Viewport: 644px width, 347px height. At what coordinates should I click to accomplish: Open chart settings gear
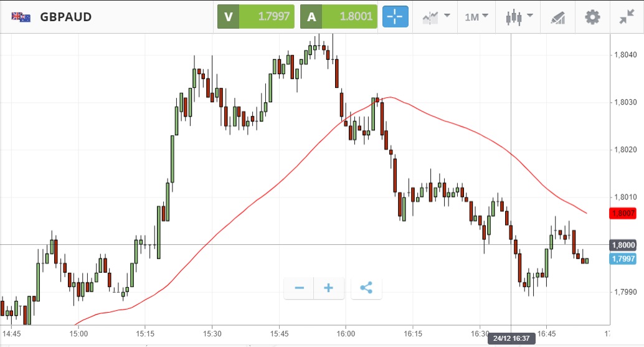592,17
